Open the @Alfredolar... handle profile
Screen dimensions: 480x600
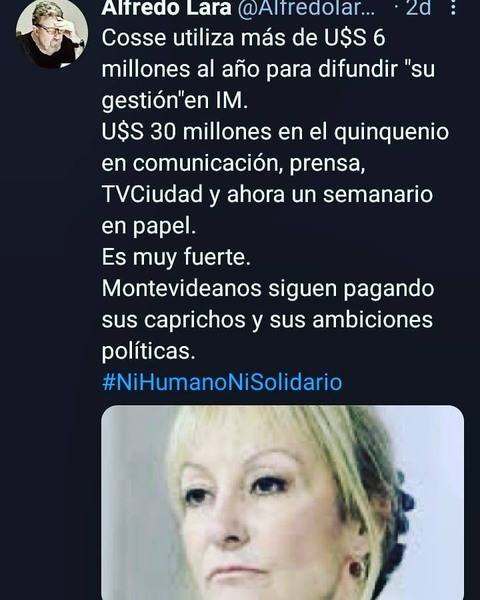pos(306,8)
